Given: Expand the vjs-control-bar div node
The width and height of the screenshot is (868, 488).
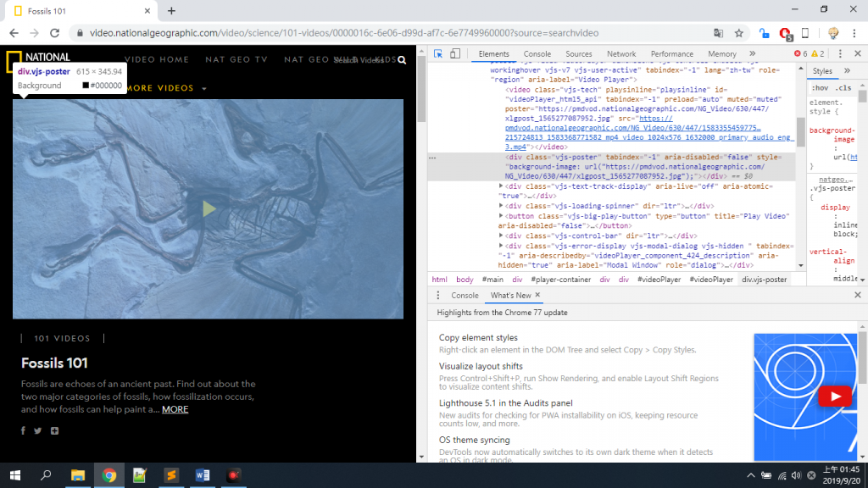Looking at the screenshot, I should coord(501,236).
